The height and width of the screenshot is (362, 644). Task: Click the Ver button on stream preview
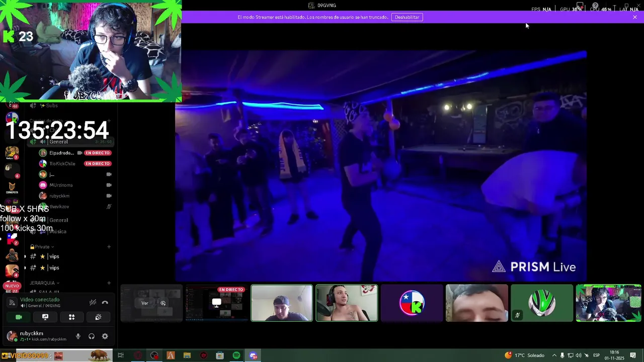[x=145, y=303]
